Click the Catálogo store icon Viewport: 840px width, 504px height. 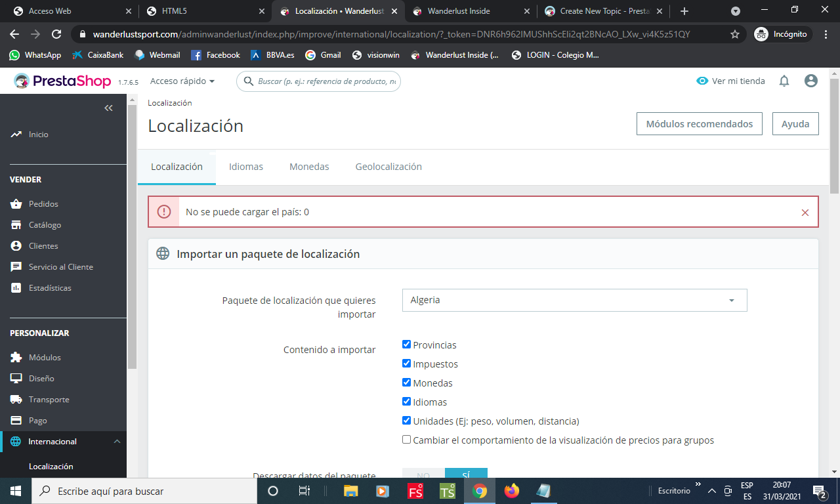[x=16, y=225]
